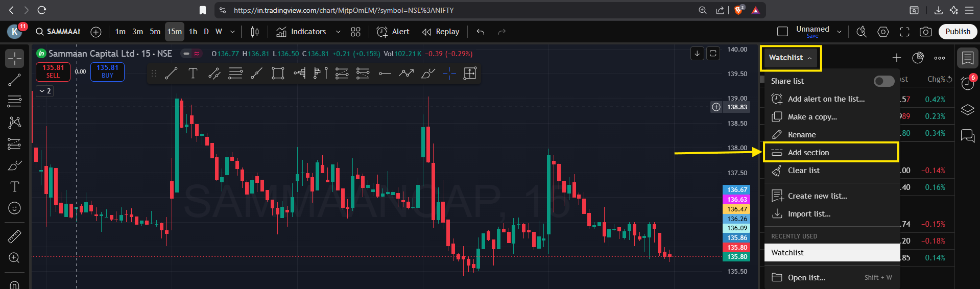Expand the timeframe interval dropdown arrow
This screenshot has height=289, width=980.
point(233,32)
